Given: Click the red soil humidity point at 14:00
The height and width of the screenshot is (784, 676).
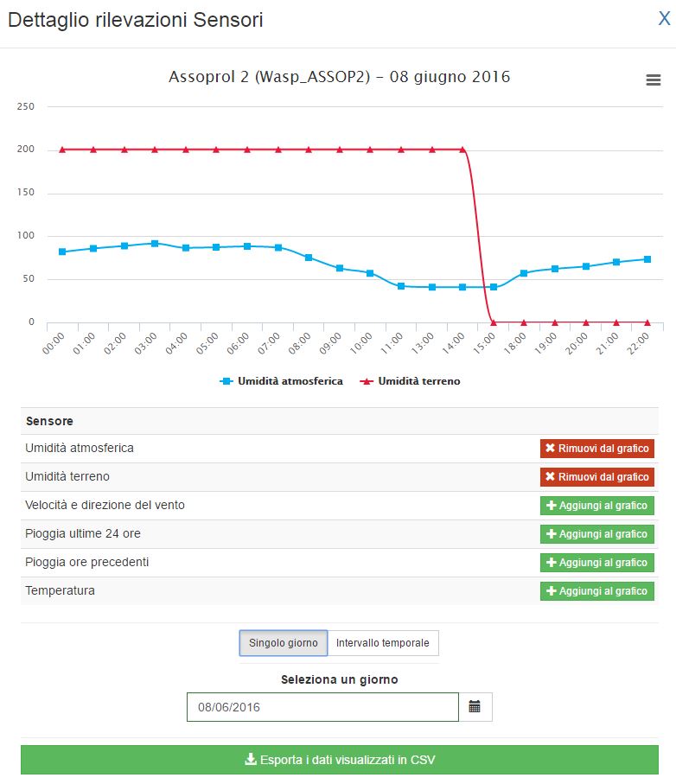Looking at the screenshot, I should pyautogui.click(x=462, y=150).
